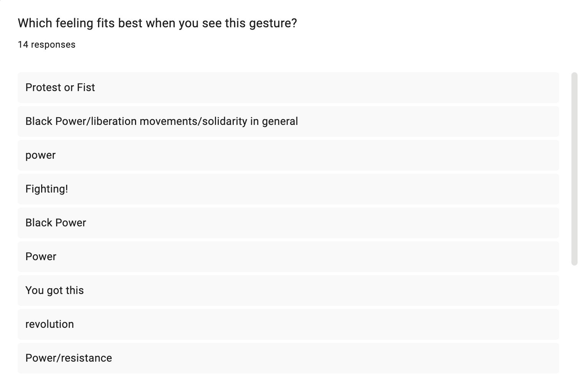Select the 'Protest or Fist' response
586x392 pixels.
pyautogui.click(x=288, y=88)
